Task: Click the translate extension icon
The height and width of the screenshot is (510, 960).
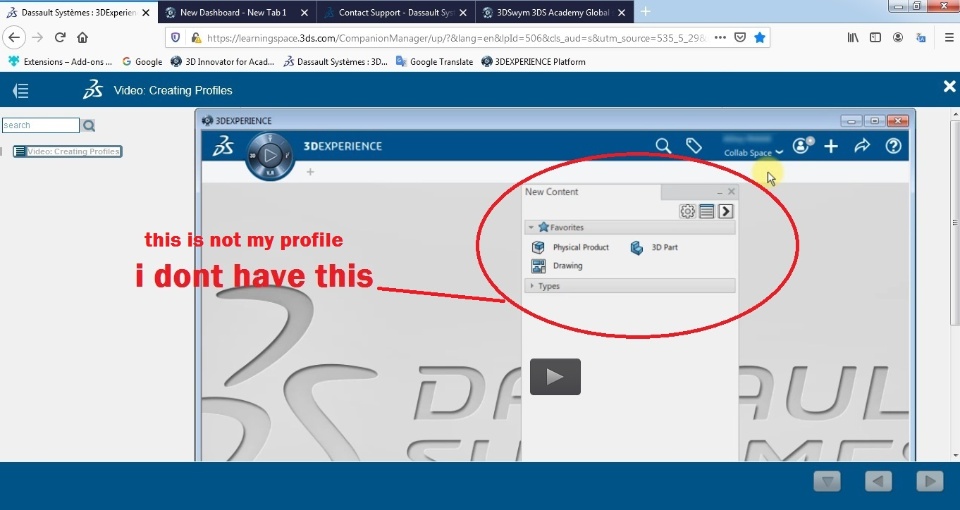Action: pos(920,37)
